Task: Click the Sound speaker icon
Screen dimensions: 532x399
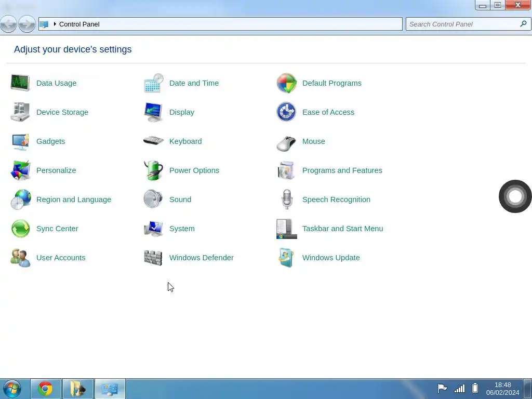Action: coord(153,199)
